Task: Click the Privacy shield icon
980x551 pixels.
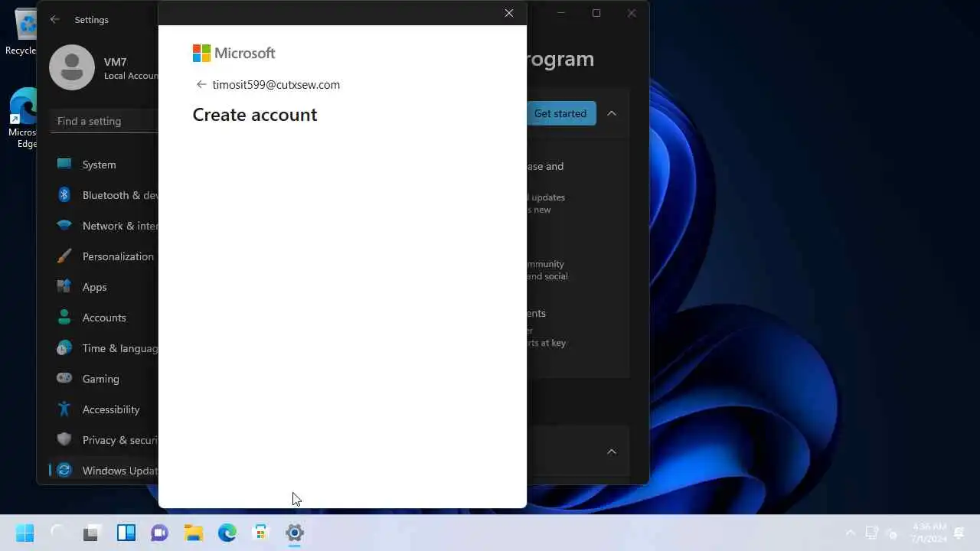Action: [64, 440]
